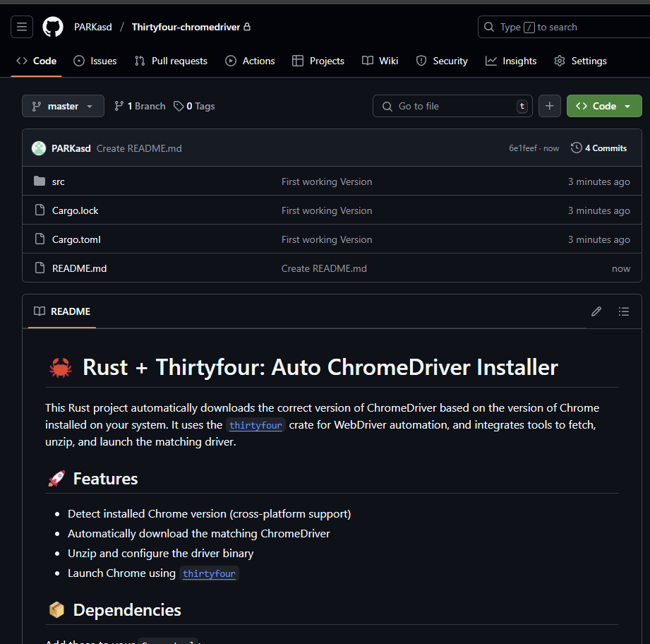Screen dimensions: 650x644
Task: Open commit hash 6e1feef
Action: pyautogui.click(x=523, y=148)
